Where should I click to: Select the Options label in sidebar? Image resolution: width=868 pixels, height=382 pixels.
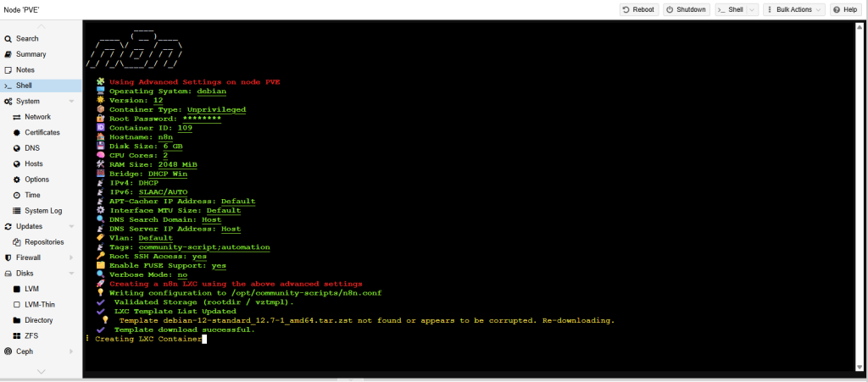tap(37, 180)
